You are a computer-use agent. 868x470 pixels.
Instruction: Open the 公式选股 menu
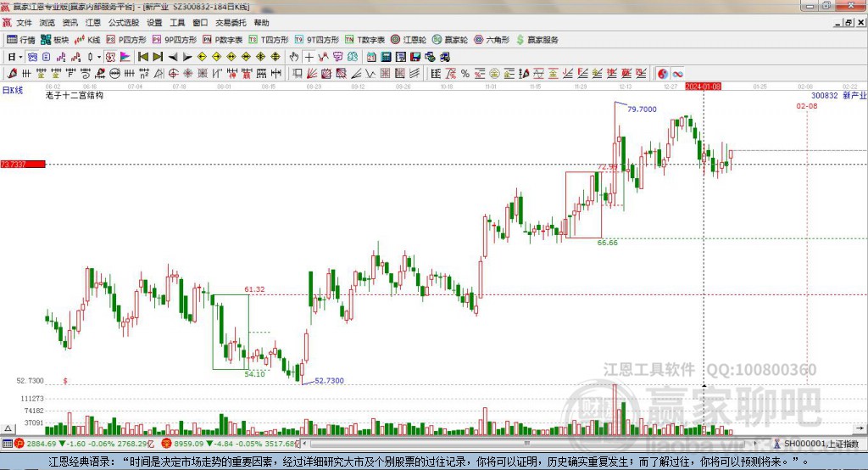(124, 23)
